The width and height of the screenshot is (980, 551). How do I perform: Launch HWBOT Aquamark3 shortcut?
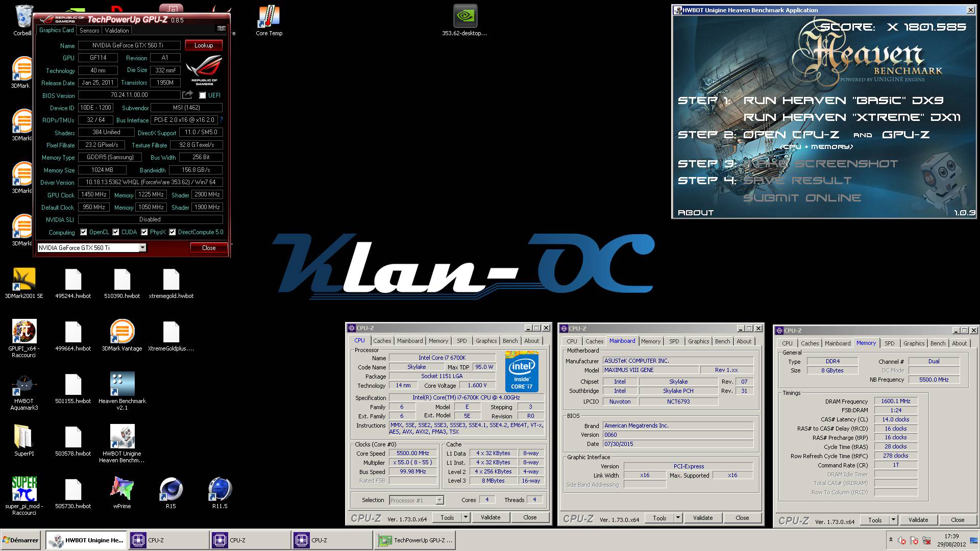pyautogui.click(x=24, y=391)
